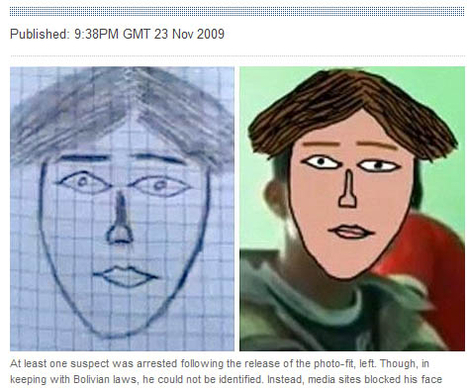The image size is (469, 390).
Task: Click the shaded hair of pencil sketch
Action: point(122,113)
